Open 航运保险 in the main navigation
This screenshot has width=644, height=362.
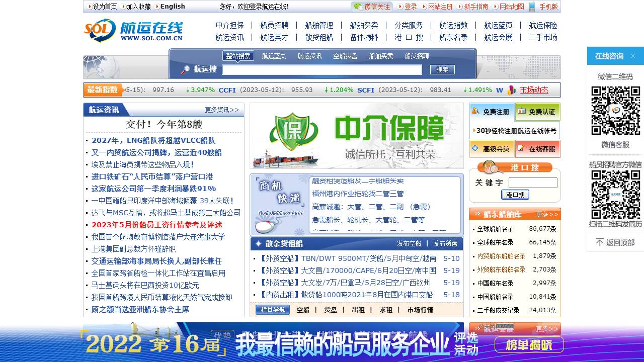[543, 25]
